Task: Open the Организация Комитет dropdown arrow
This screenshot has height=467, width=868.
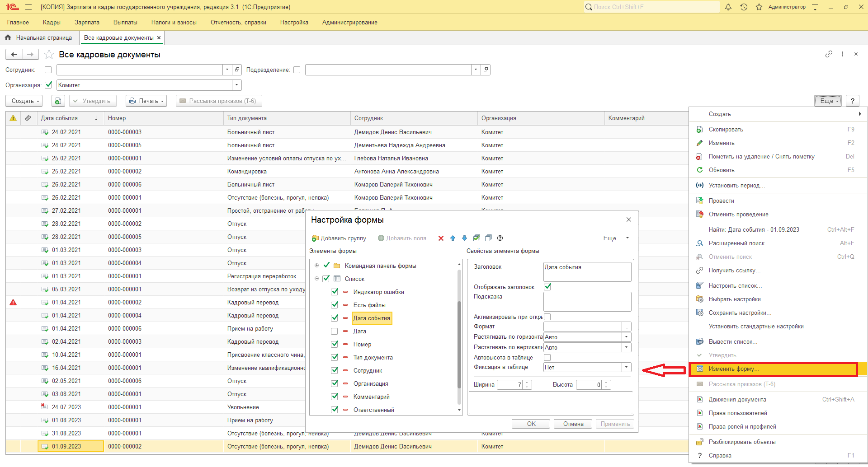Action: pos(237,85)
